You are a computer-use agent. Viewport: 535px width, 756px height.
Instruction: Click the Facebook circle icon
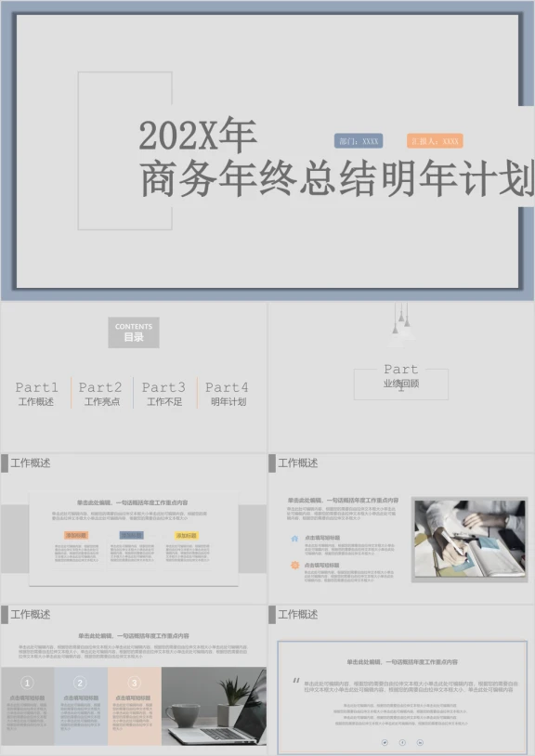point(402,742)
